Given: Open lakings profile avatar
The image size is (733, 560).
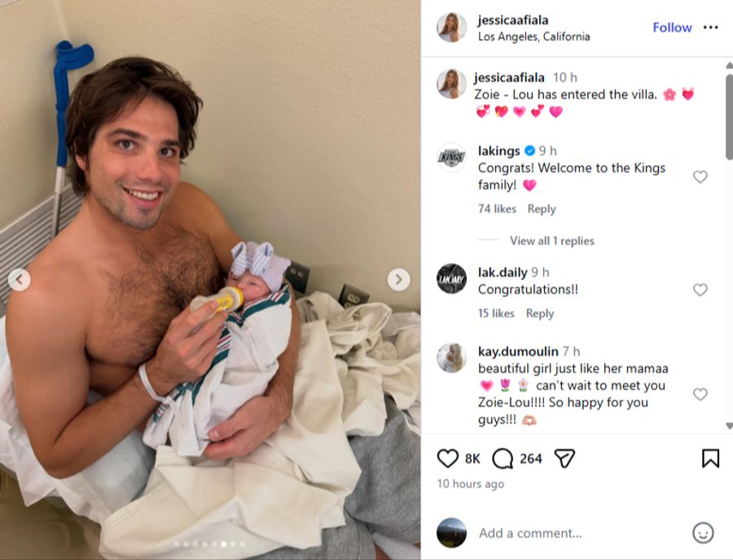Looking at the screenshot, I should coord(451,157).
